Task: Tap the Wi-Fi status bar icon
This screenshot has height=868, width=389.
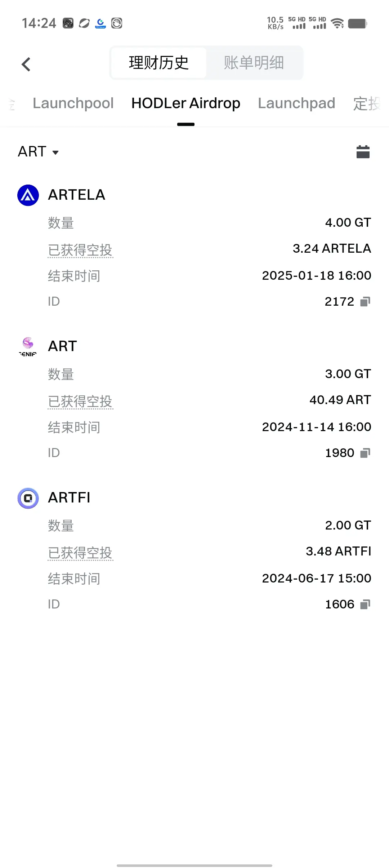Action: [x=337, y=23]
